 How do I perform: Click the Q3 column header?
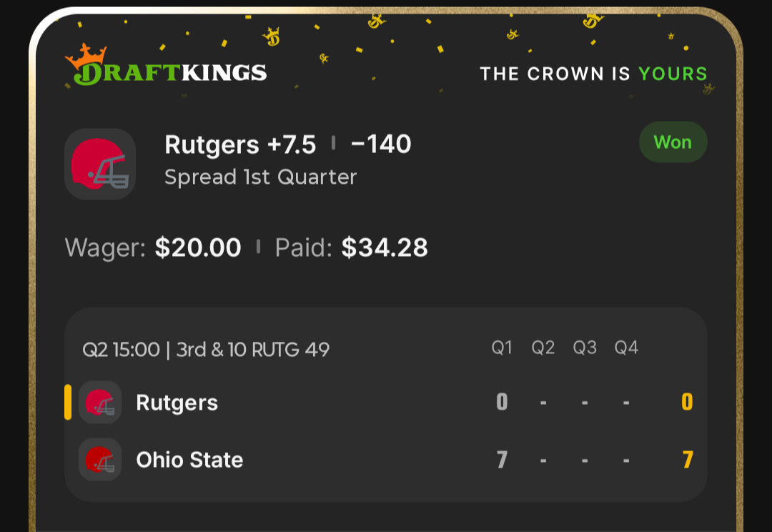[x=585, y=348]
